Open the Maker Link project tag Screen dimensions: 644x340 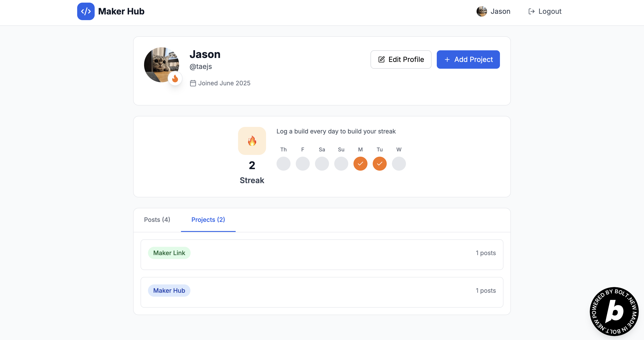click(169, 253)
